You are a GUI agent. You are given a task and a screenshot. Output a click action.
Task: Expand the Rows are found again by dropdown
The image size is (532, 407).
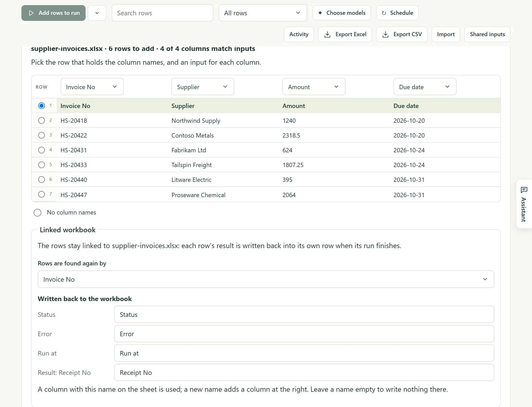266,279
